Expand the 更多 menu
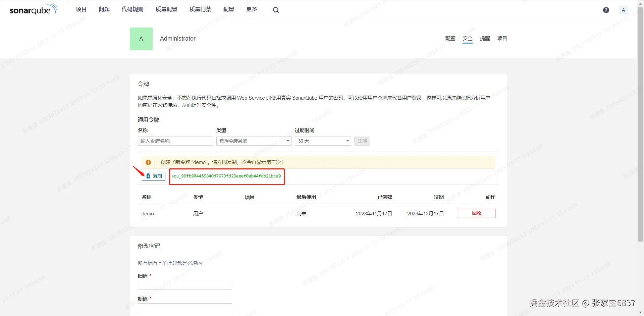 click(x=252, y=9)
